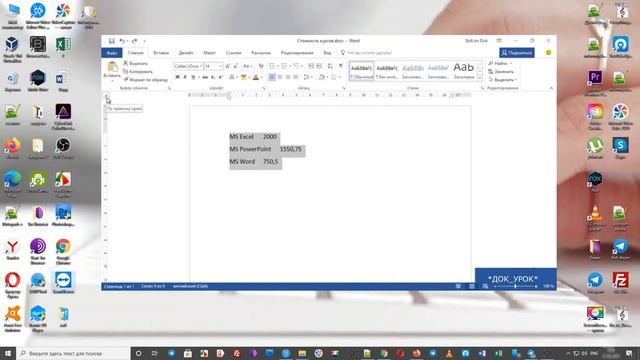
Task: Open the ribbon display options icon
Action: pos(499,41)
